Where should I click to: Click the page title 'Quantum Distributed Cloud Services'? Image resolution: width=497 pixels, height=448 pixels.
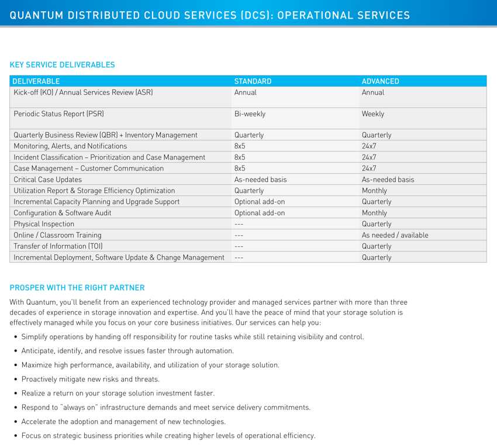pyautogui.click(x=209, y=15)
